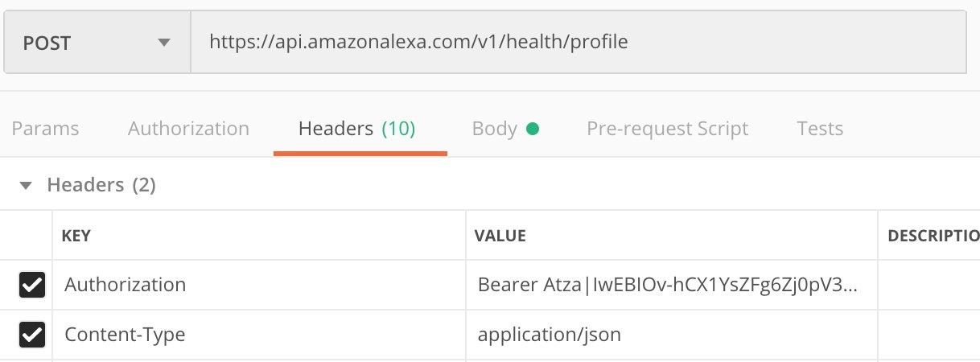Click the description cell for Content-Type row
The width and height of the screenshot is (980, 362).
[x=929, y=335]
